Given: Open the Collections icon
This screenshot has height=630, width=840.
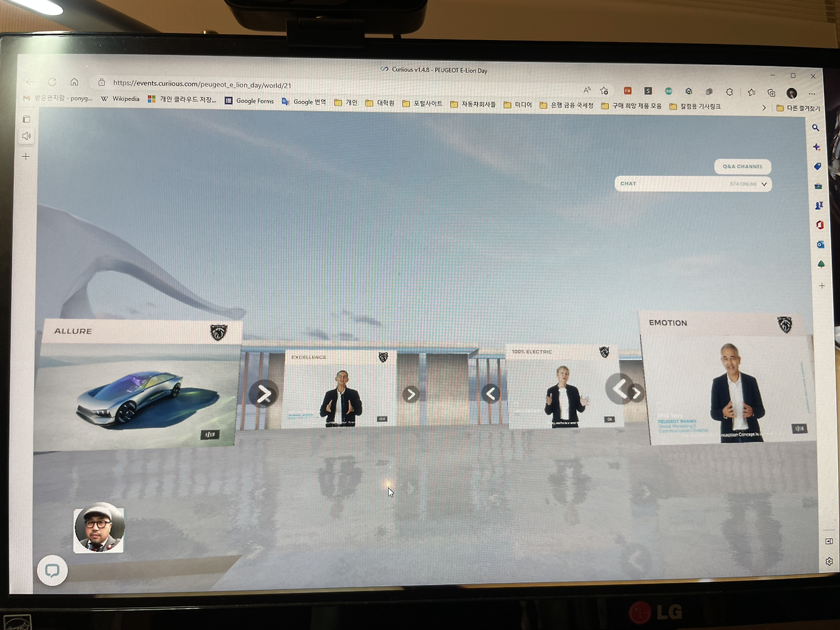Looking at the screenshot, I should 771,93.
